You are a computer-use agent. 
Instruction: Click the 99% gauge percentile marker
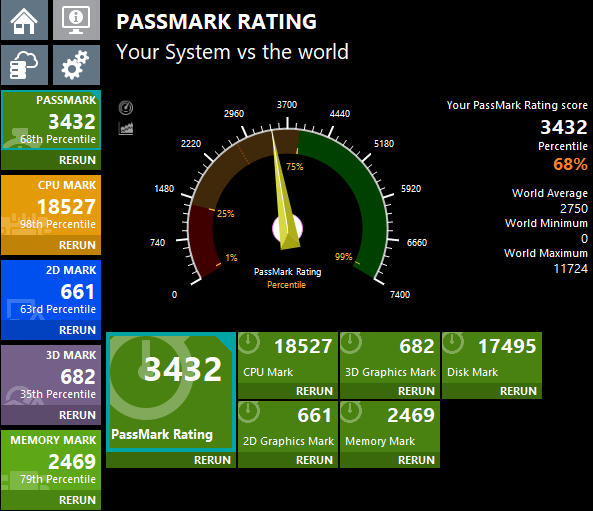[343, 257]
